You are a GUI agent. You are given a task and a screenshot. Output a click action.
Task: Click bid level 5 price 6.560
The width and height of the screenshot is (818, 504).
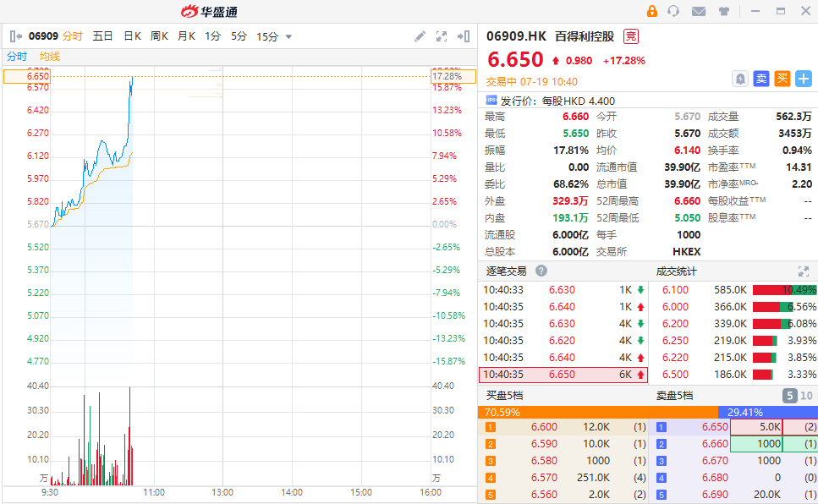pyautogui.click(x=544, y=494)
